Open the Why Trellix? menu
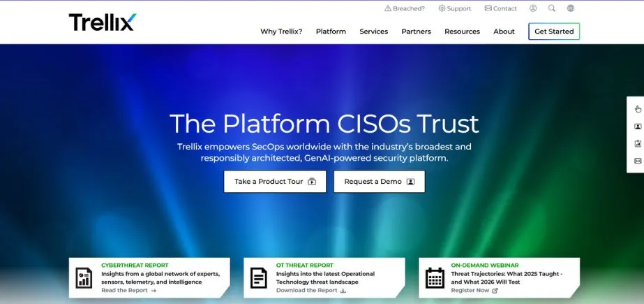Screen dimensions: 644x304 (281, 31)
